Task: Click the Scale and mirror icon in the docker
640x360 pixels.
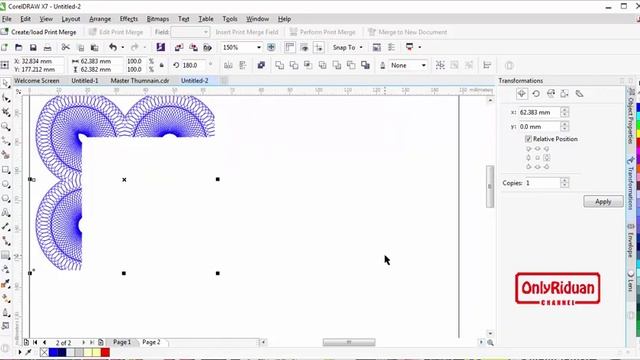Action: point(551,94)
